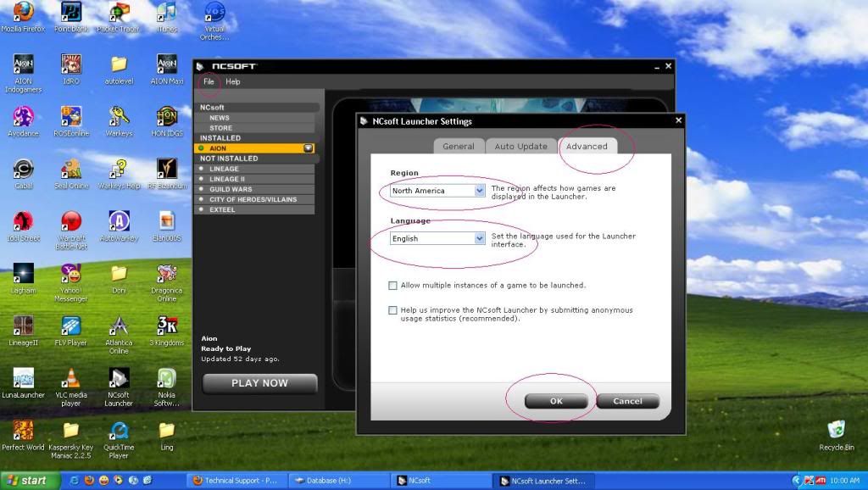Select the Virtual Orchestra desktop icon

click(214, 12)
